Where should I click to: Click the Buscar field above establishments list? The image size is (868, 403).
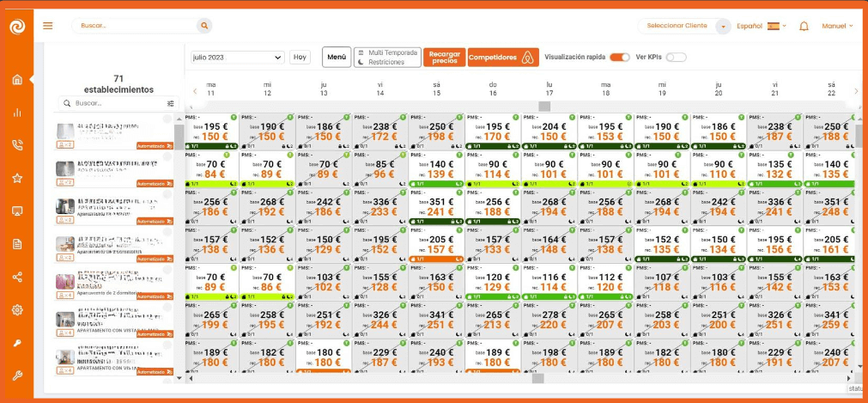116,103
